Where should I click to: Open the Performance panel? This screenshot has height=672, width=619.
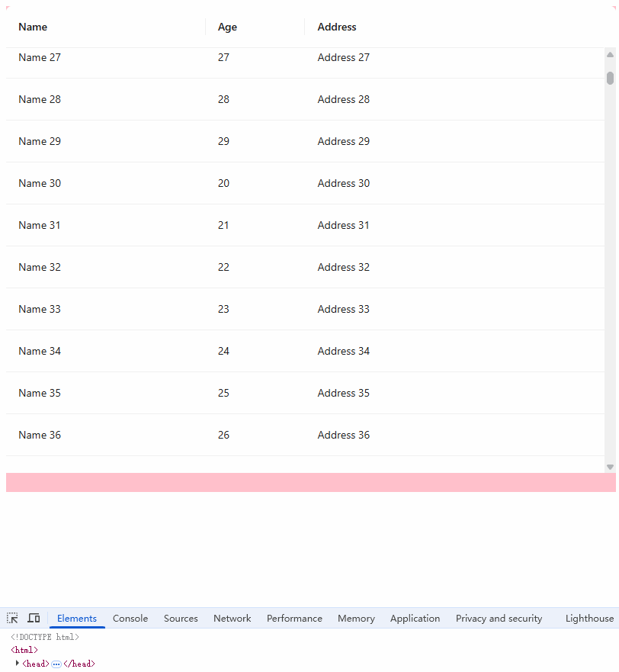tap(294, 618)
